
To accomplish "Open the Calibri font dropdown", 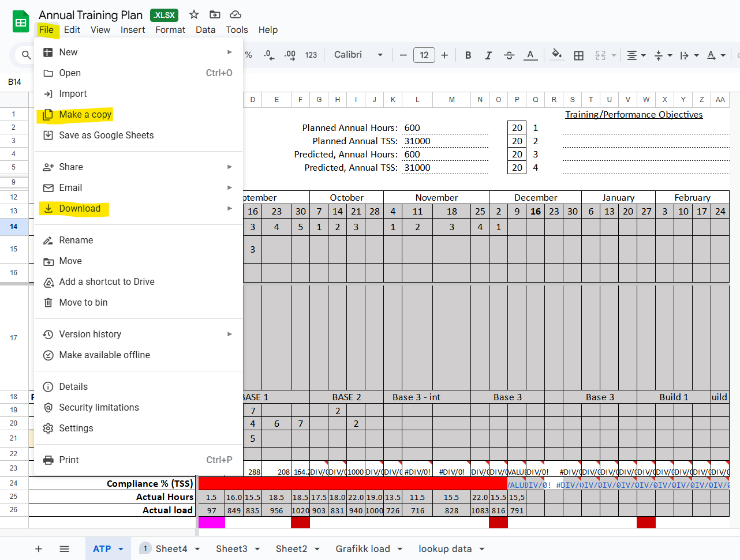I will [358, 55].
